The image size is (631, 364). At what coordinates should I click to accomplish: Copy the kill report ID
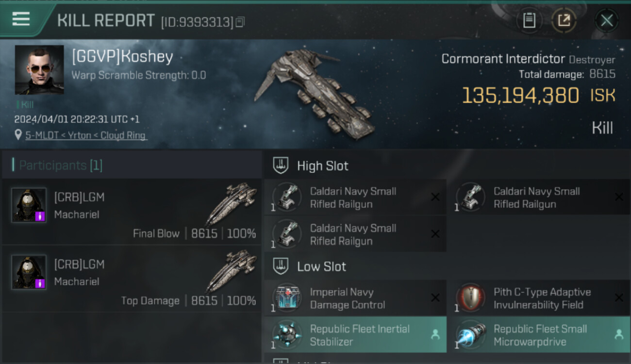pyautogui.click(x=240, y=22)
